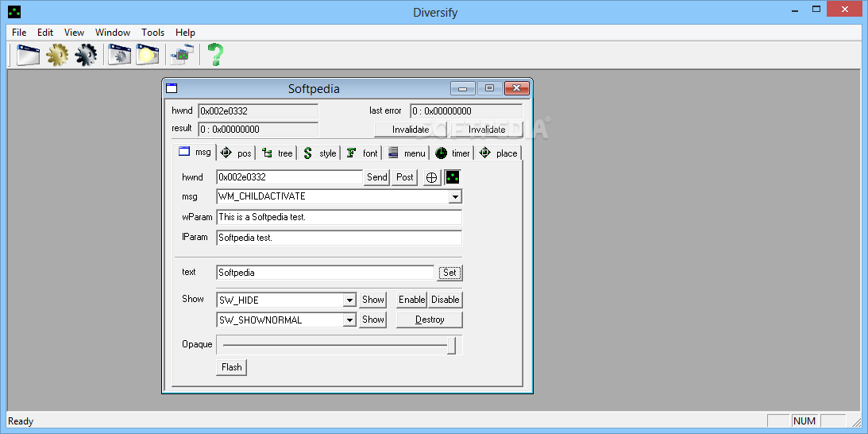Image resolution: width=868 pixels, height=434 pixels.
Task: Expand the SW_SHOWNORMAL dropdown
Action: 349,320
